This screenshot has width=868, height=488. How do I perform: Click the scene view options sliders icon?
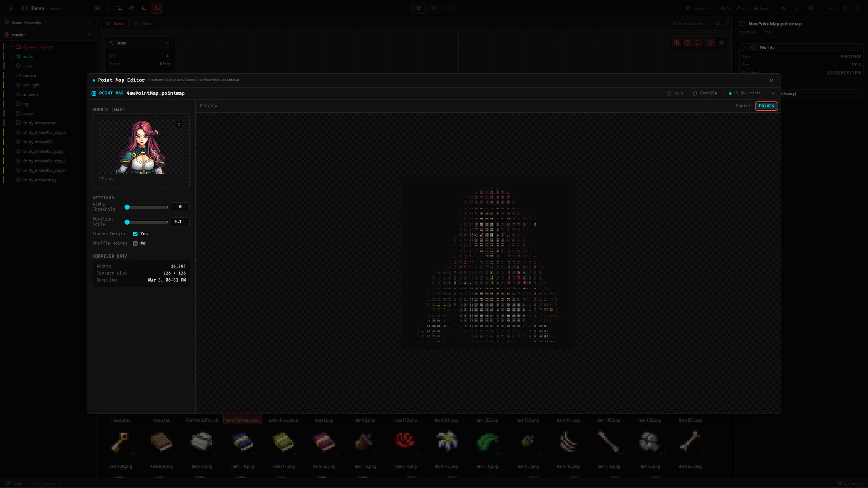point(717,23)
